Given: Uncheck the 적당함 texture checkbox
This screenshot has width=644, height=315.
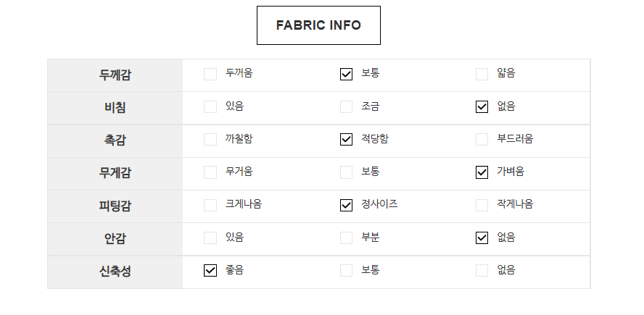Looking at the screenshot, I should [x=347, y=140].
